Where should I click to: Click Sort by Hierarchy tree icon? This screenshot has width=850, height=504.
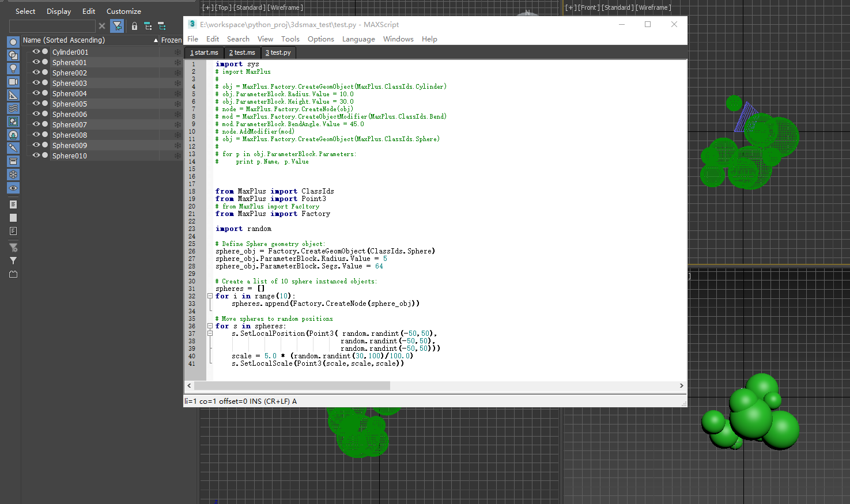coord(148,26)
